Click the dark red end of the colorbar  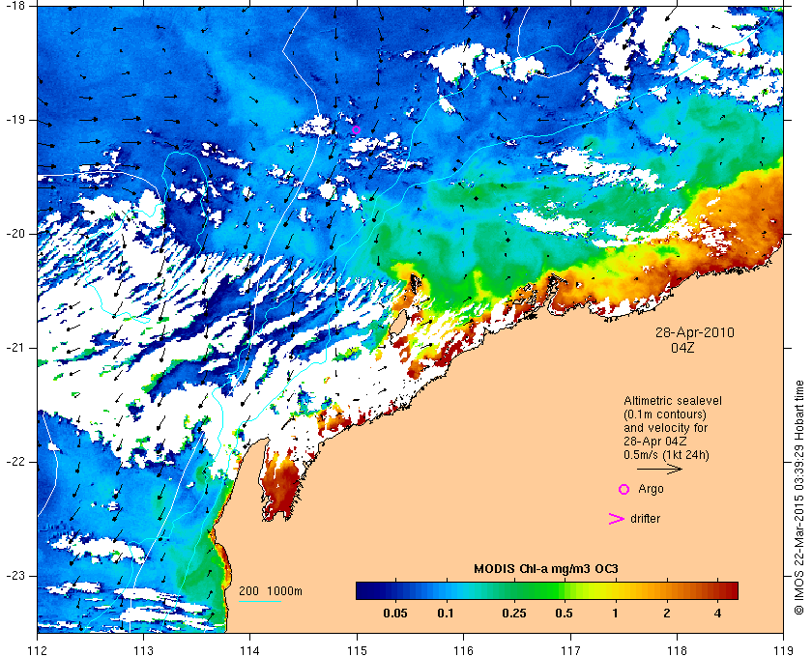tap(730, 590)
